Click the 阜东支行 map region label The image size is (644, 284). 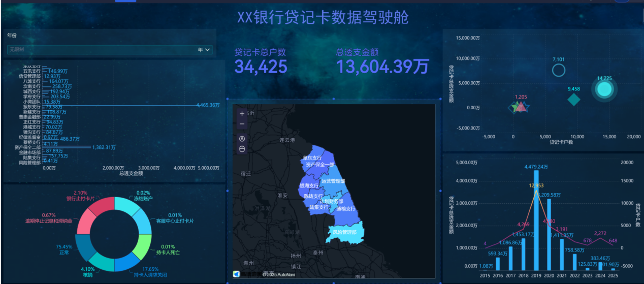312,158
